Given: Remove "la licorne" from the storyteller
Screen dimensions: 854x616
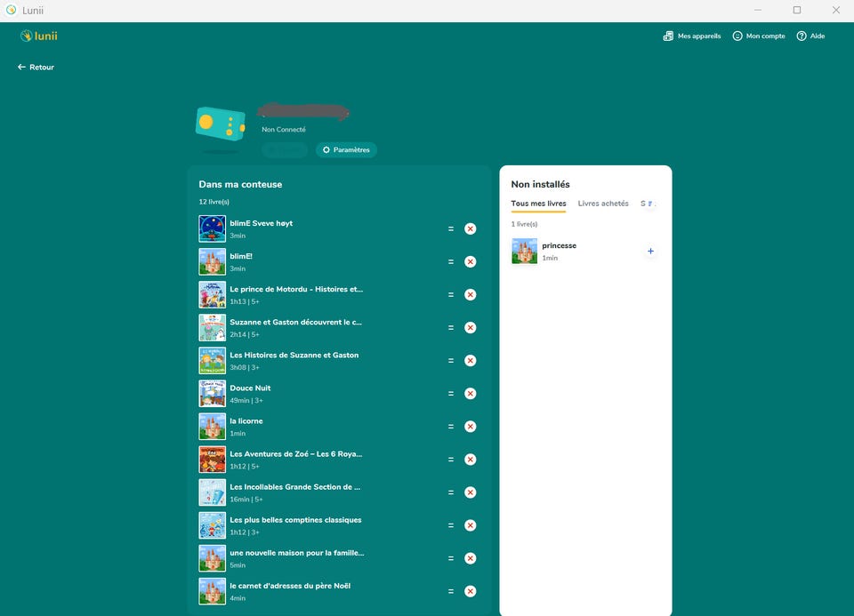Looking at the screenshot, I should (470, 427).
